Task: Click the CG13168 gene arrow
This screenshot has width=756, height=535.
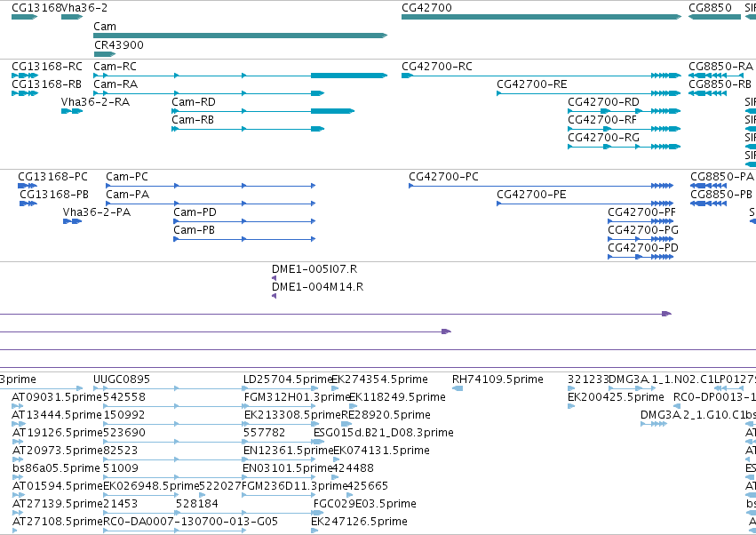Action: [x=25, y=17]
